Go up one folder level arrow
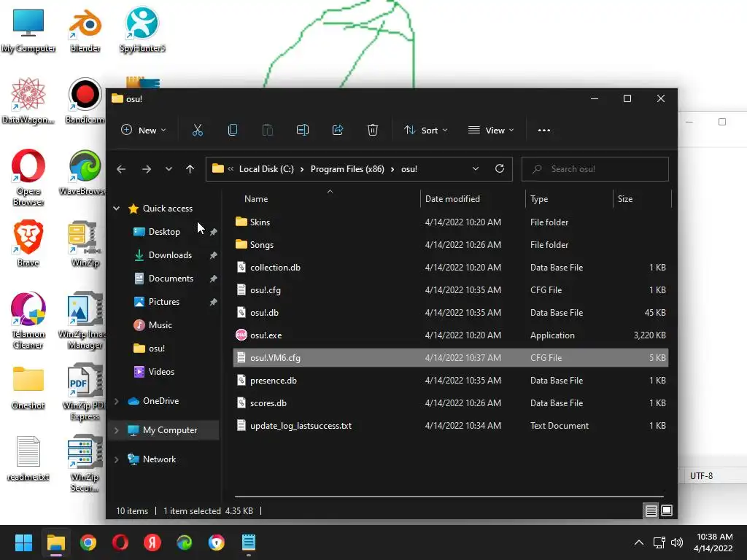 [190, 169]
